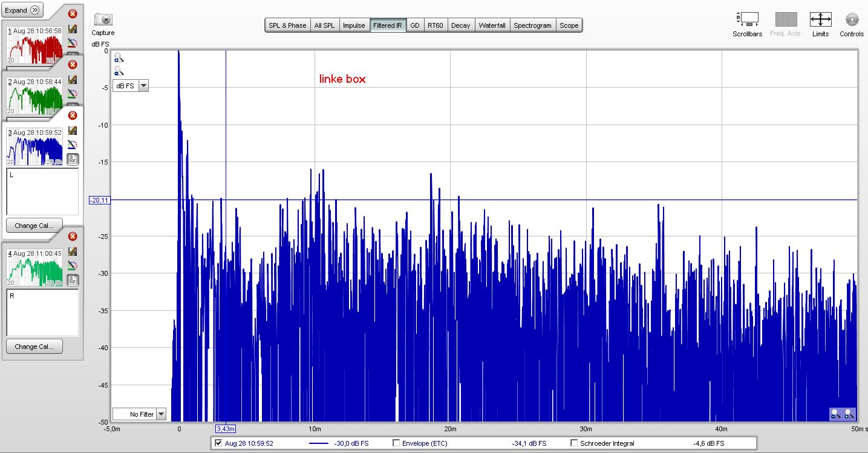This screenshot has height=453, width=868.
Task: Change trace colour for measurement 3
Action: (73, 145)
